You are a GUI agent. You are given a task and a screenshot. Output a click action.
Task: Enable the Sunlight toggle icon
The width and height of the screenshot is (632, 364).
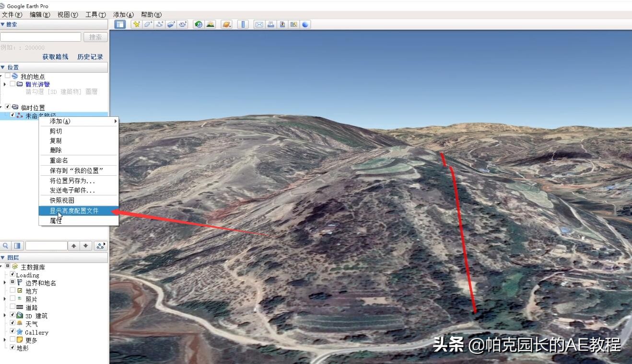(x=210, y=24)
